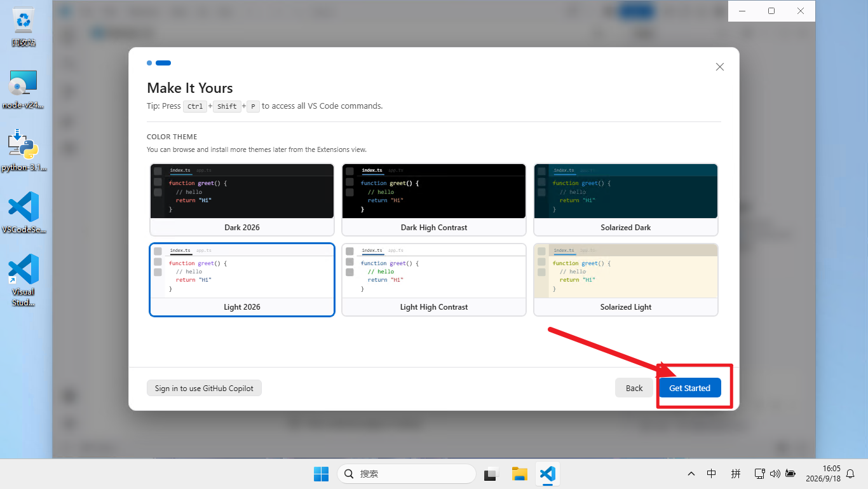Minimize the VS Code window

(x=743, y=11)
